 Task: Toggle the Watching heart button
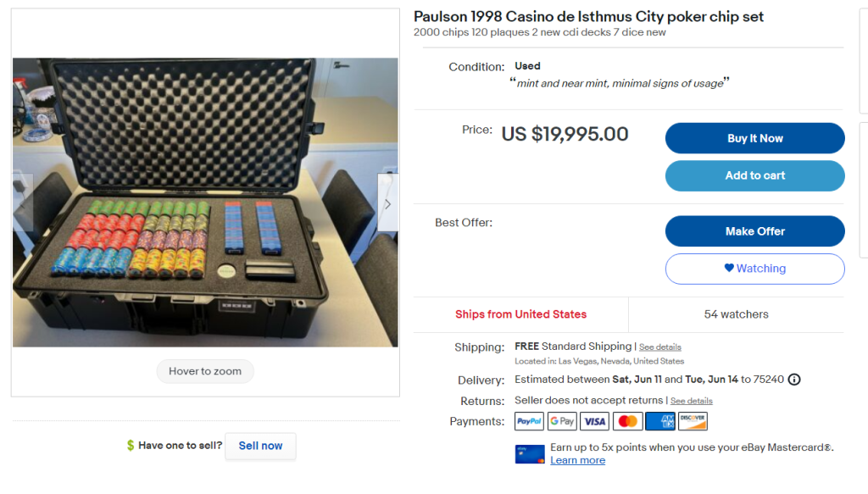(754, 269)
